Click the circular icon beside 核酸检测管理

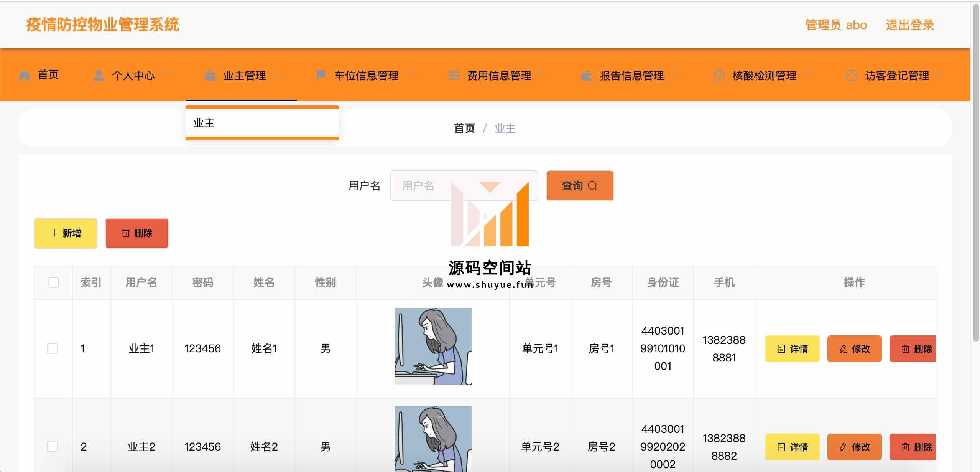coord(719,76)
